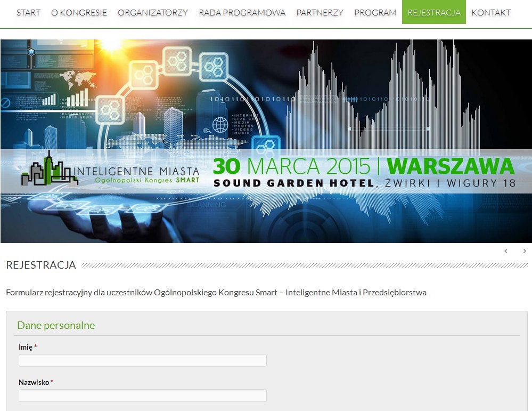Click into the Imię input field
Screen dimensions: 532x411
143,360
